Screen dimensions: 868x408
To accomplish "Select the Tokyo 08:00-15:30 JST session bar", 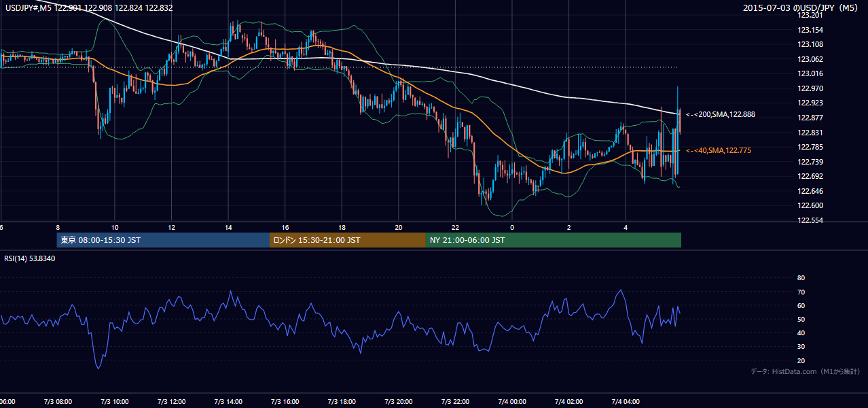I will (x=164, y=240).
